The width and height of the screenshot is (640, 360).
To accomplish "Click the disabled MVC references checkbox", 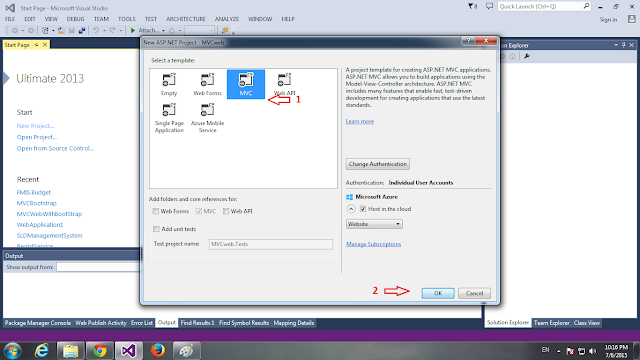I will [x=199, y=211].
